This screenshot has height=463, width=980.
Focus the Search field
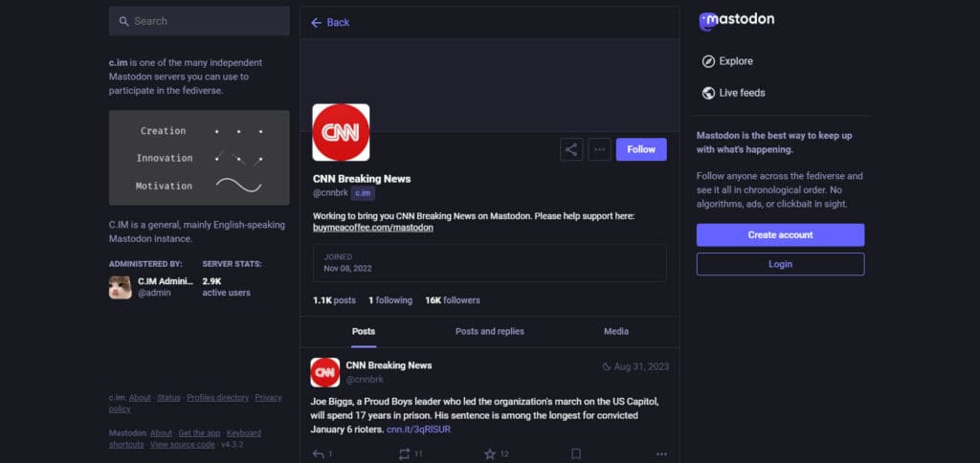pyautogui.click(x=199, y=21)
